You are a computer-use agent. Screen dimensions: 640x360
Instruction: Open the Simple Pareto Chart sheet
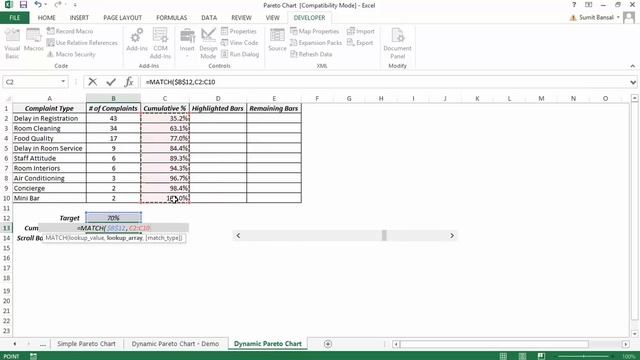[87, 344]
